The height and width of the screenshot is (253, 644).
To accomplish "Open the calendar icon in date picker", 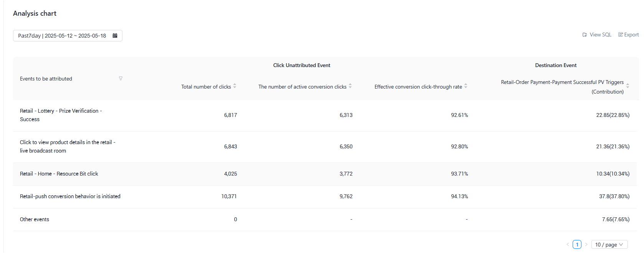I will pyautogui.click(x=115, y=36).
